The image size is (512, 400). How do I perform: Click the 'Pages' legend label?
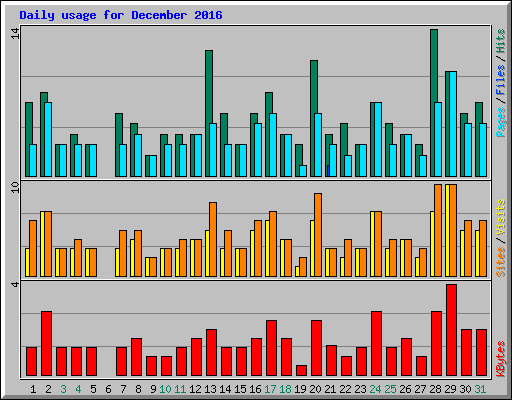[501, 122]
